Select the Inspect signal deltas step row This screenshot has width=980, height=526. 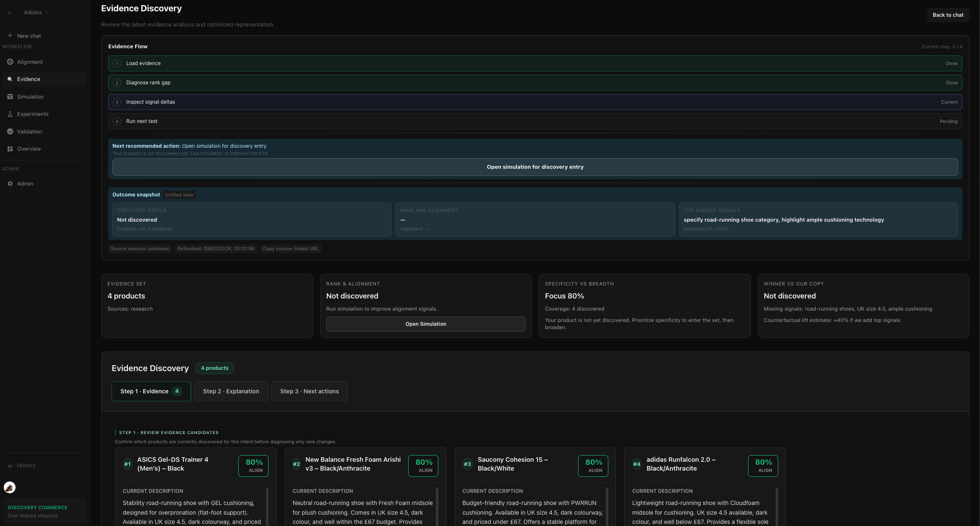coord(535,102)
